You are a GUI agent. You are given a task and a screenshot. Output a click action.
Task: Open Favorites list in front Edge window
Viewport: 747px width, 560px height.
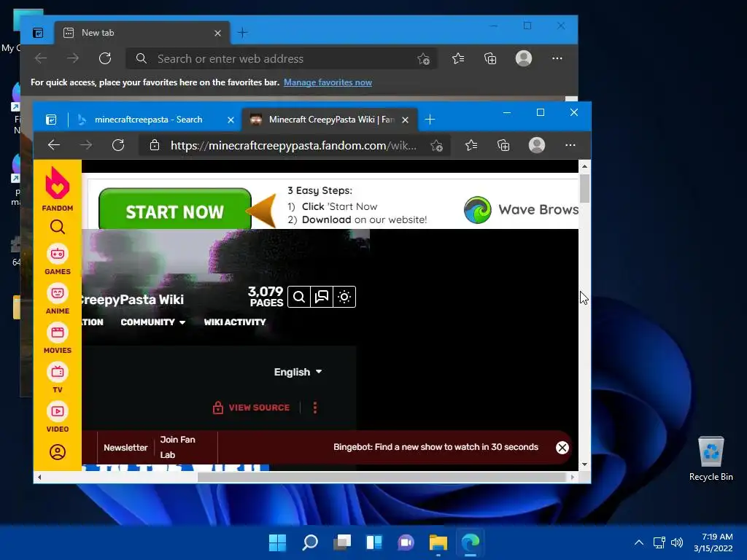point(471,145)
